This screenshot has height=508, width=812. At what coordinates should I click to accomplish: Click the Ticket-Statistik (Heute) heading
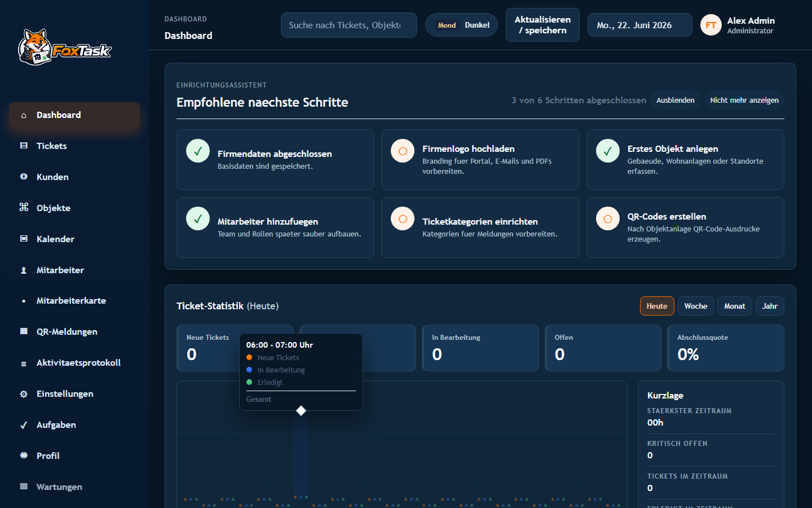coord(228,306)
